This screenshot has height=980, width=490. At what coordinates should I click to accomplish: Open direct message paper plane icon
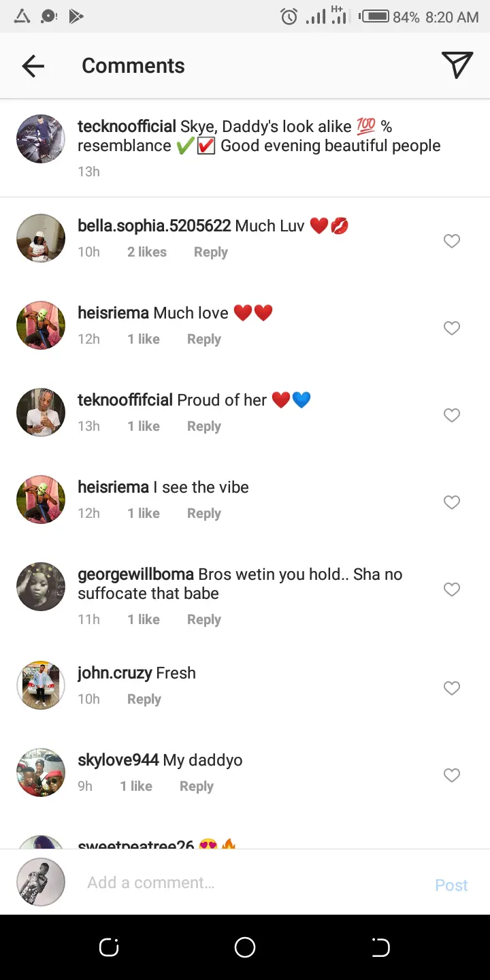click(457, 65)
